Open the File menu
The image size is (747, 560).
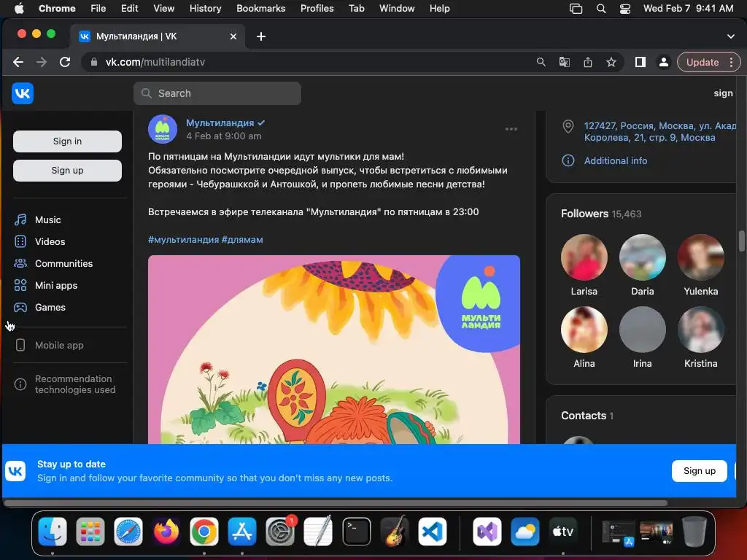[98, 9]
